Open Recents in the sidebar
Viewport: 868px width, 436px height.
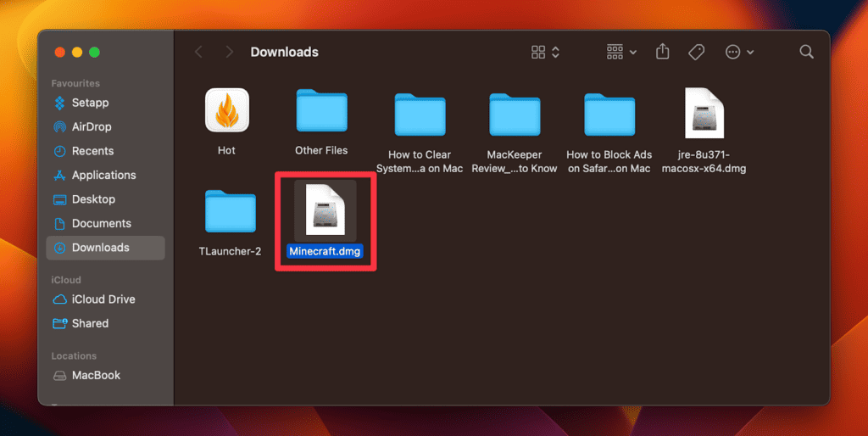[x=105, y=151]
